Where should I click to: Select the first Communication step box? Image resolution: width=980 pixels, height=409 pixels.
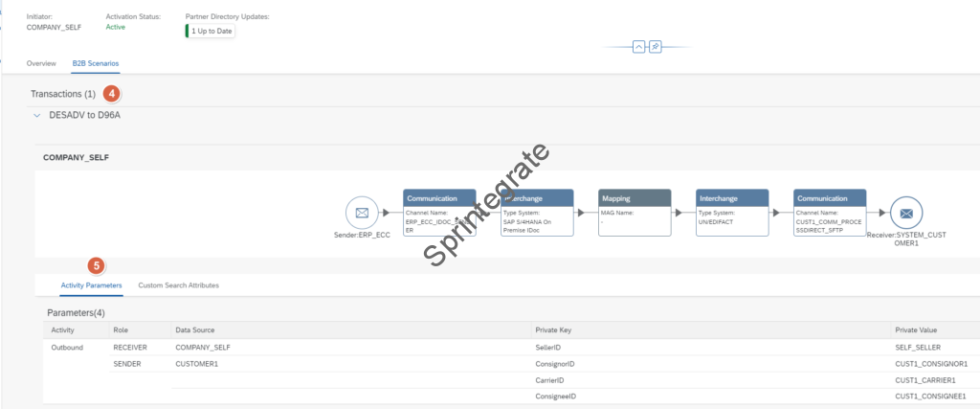coord(439,213)
